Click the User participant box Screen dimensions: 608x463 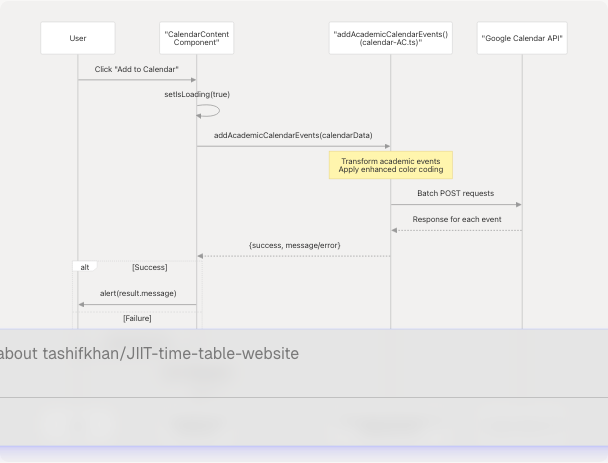pyautogui.click(x=78, y=39)
